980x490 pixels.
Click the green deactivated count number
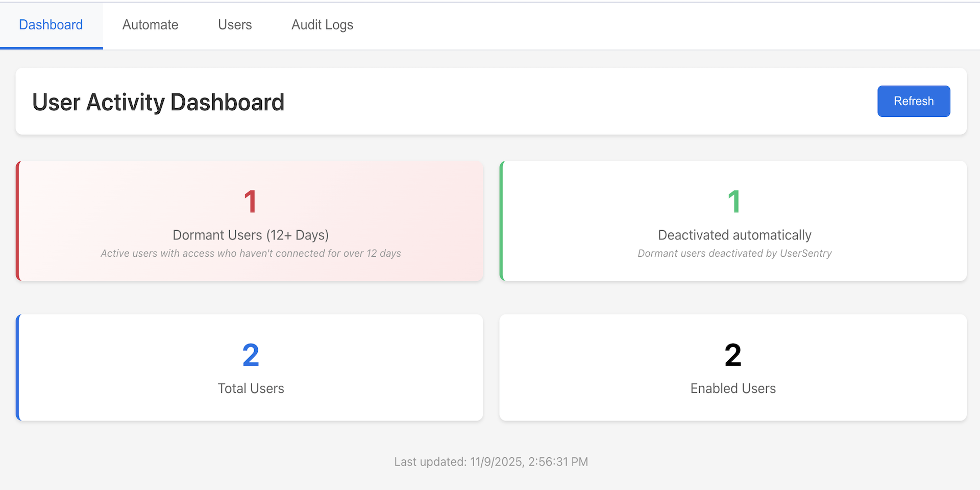tap(734, 202)
